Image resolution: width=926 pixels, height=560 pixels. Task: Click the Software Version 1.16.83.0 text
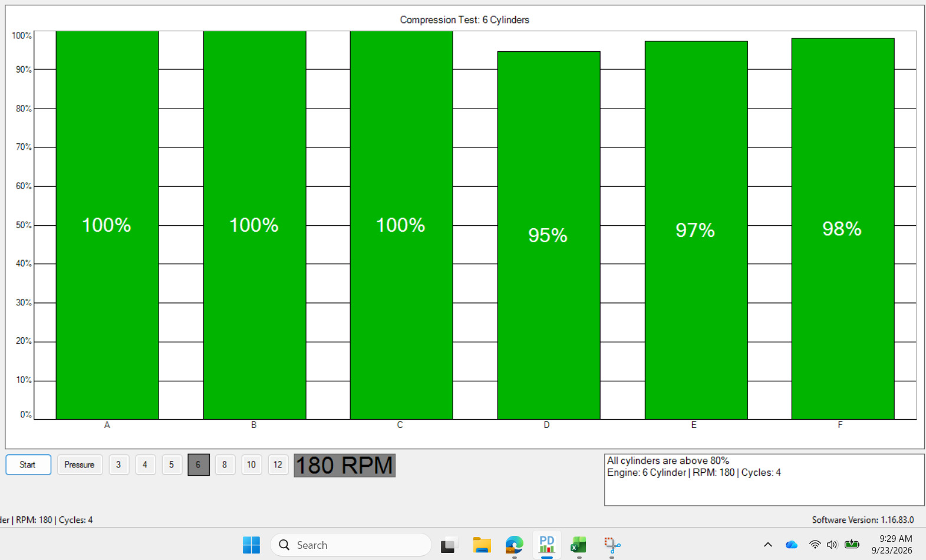coord(863,519)
